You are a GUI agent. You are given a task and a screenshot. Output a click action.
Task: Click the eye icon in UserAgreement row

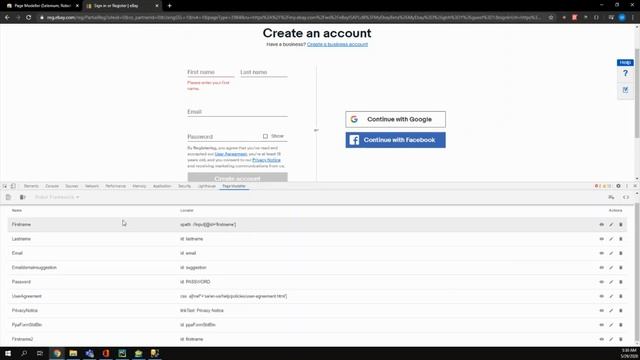pyautogui.click(x=601, y=296)
